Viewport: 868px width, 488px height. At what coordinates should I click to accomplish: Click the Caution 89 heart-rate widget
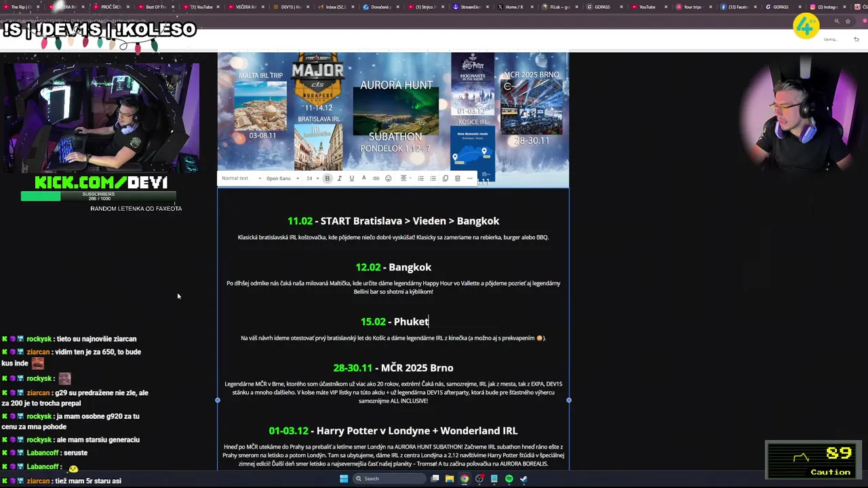click(x=814, y=460)
